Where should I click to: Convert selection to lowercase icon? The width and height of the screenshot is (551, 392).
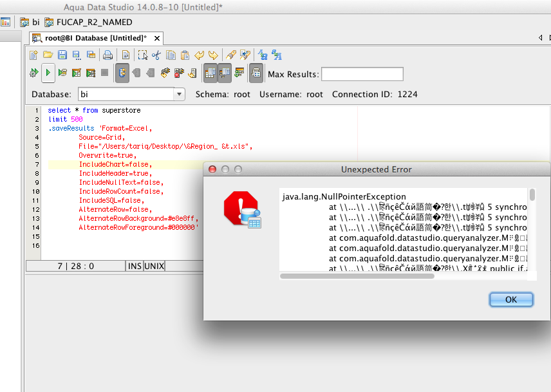pos(263,55)
